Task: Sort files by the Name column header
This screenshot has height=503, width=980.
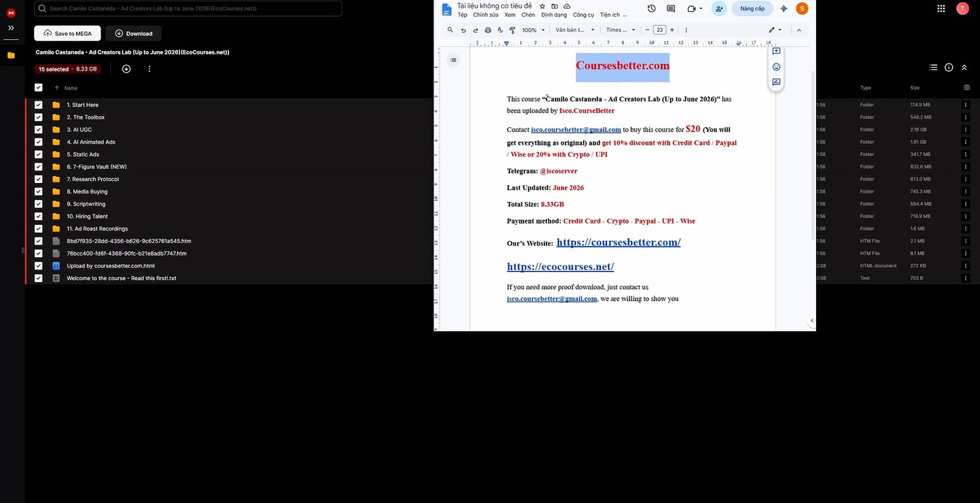Action: pyautogui.click(x=70, y=88)
